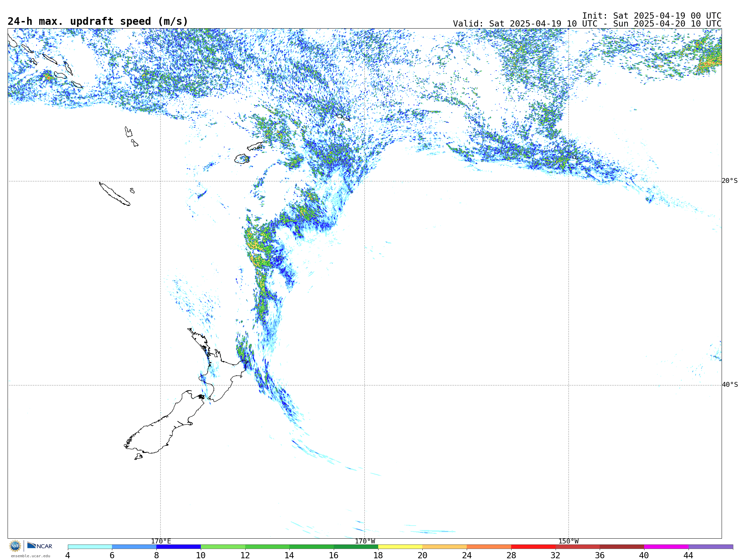Select the light green 10–12 color swatch
744x560 pixels.
[223, 547]
